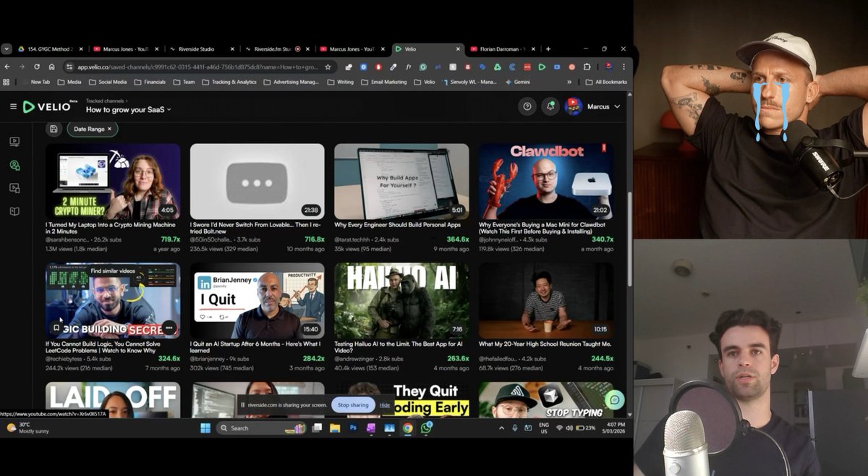Open Social Media bookmarks folder
Viewport: 868px width, 476px height.
(x=108, y=82)
